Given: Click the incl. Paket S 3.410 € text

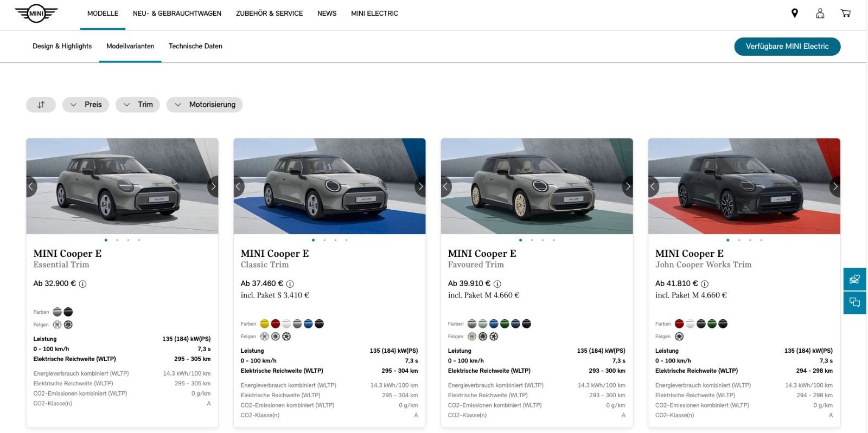Looking at the screenshot, I should tap(275, 295).
